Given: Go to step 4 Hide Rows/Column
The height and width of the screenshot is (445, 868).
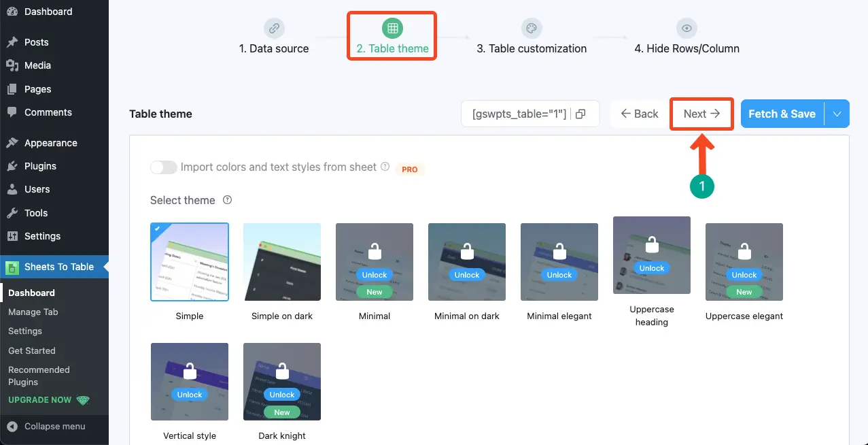Looking at the screenshot, I should click(x=687, y=48).
